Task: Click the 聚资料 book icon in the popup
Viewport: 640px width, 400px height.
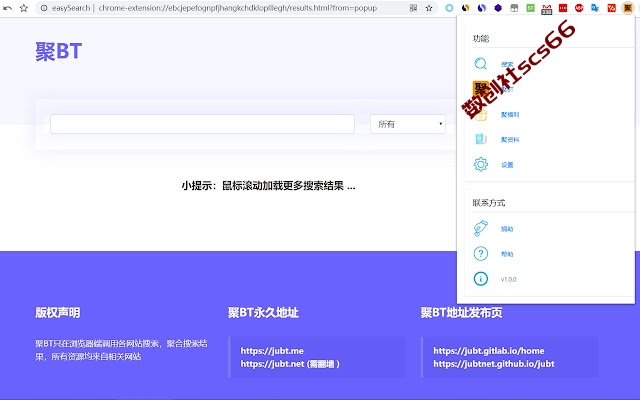Action: click(481, 139)
